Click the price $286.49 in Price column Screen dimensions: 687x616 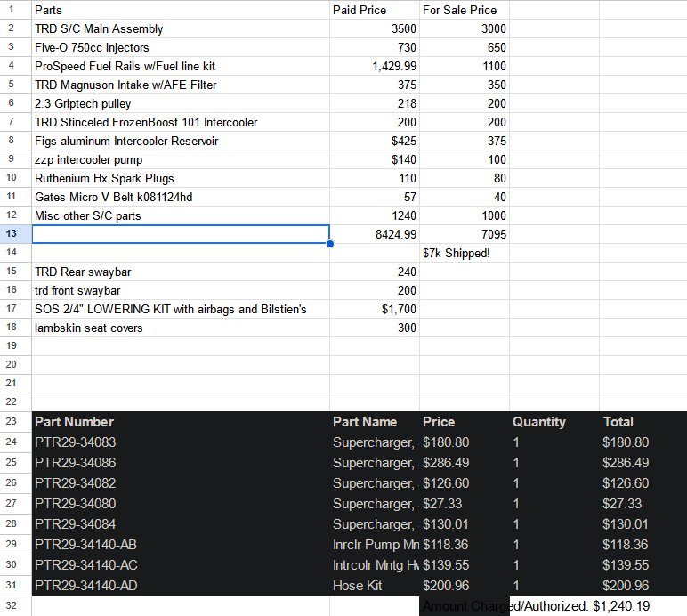[464, 463]
